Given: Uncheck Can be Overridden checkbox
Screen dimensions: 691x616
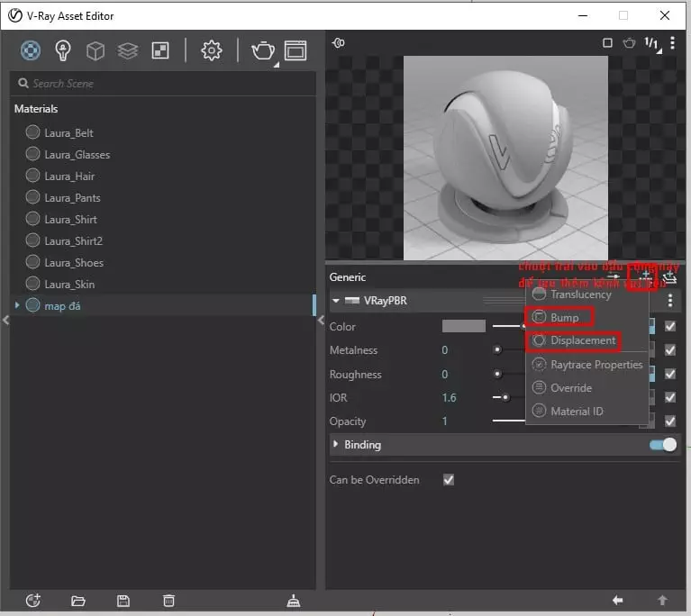Looking at the screenshot, I should 449,479.
